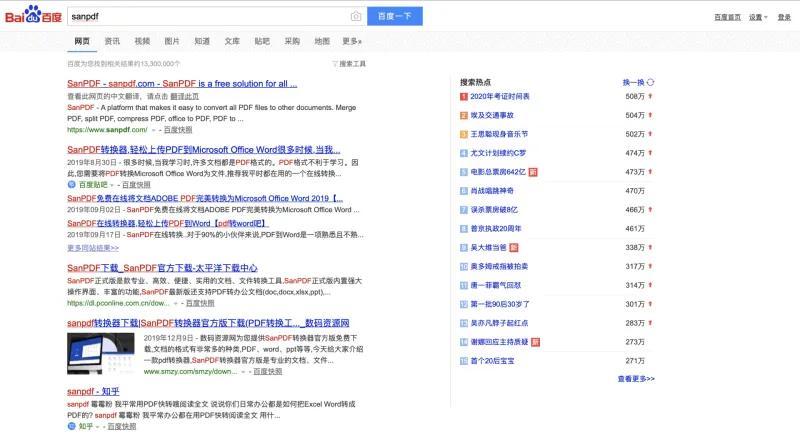Click 新 badge beside 电影总票房642亿
The image size is (800, 435).
(x=533, y=172)
